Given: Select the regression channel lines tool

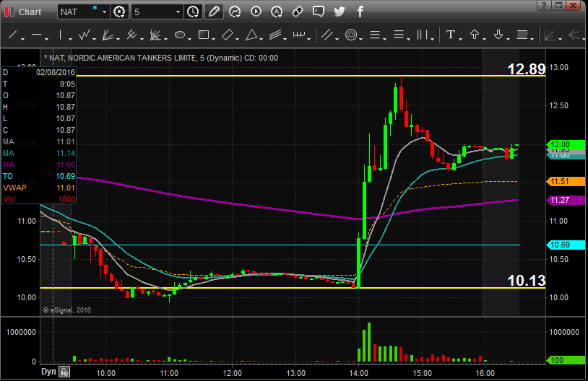Looking at the screenshot, I should [x=276, y=35].
